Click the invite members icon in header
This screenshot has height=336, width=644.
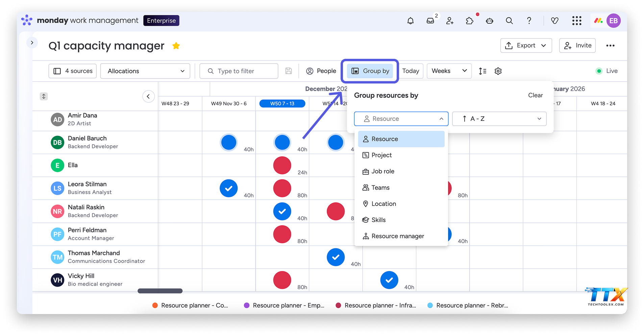coord(450,21)
